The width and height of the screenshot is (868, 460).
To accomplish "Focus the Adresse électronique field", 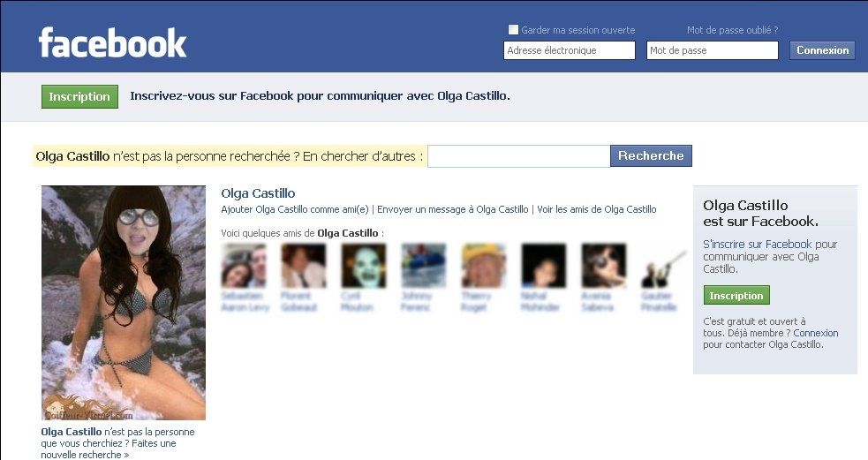I will click(x=569, y=50).
